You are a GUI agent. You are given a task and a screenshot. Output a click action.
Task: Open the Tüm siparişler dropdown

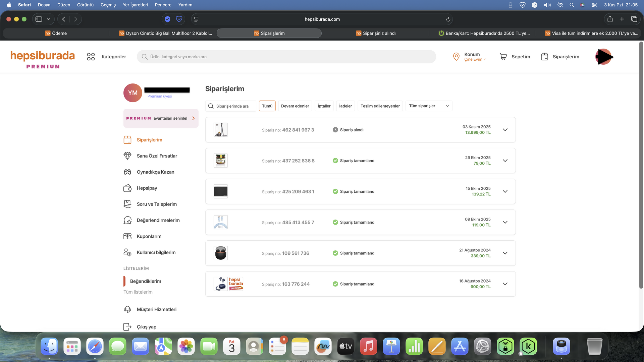click(x=428, y=106)
